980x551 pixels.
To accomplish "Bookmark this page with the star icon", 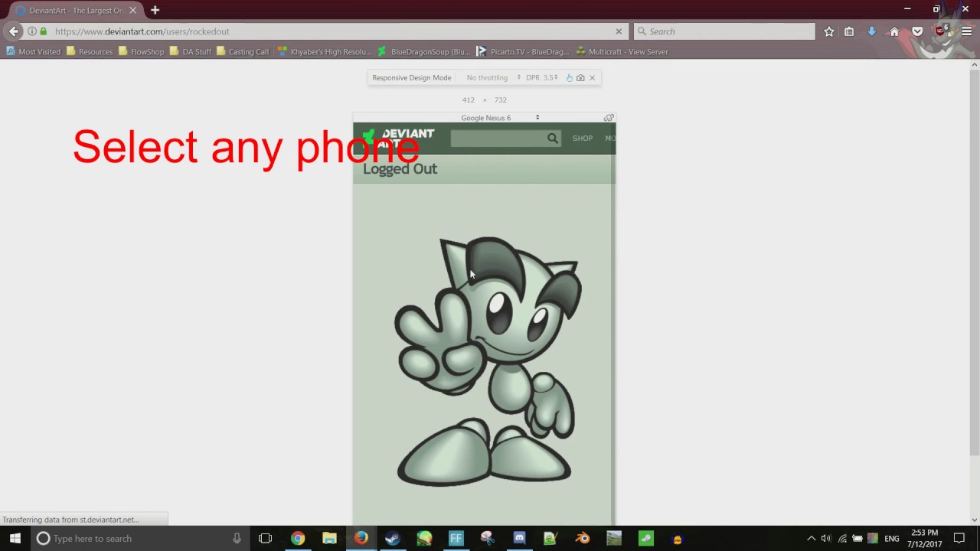I will pos(829,31).
